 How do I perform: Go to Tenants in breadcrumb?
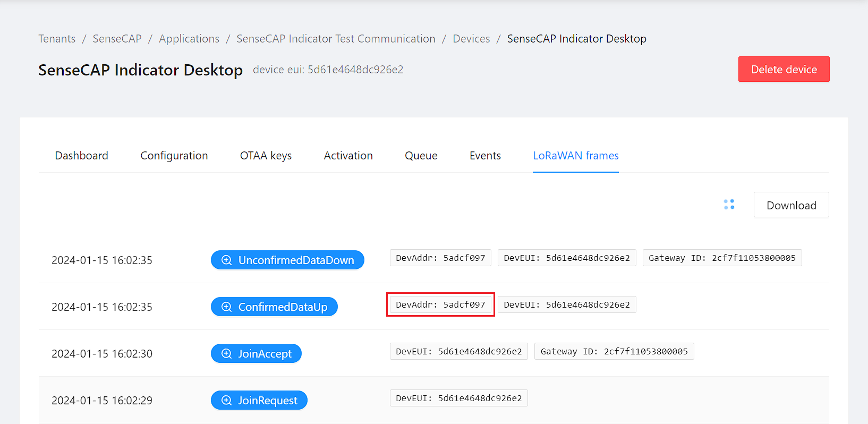tap(57, 39)
